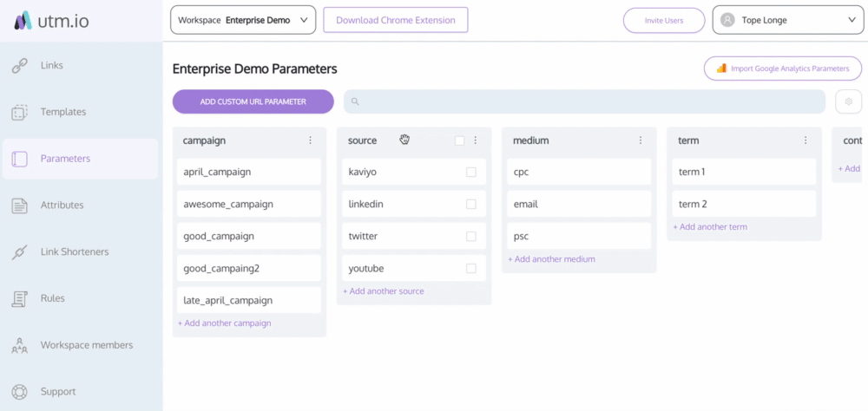
Task: Open Workspace members people icon
Action: (19, 345)
